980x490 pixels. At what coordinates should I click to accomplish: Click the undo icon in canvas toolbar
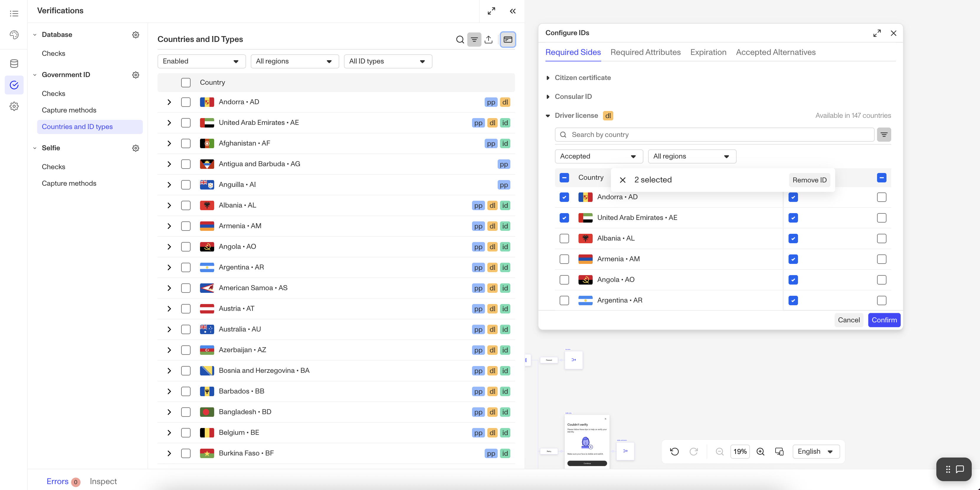tap(674, 452)
